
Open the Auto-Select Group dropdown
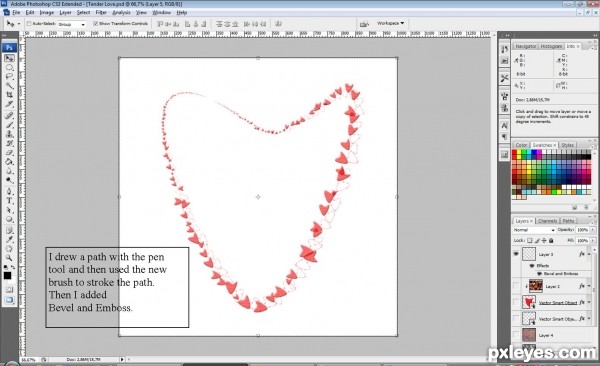coord(72,24)
